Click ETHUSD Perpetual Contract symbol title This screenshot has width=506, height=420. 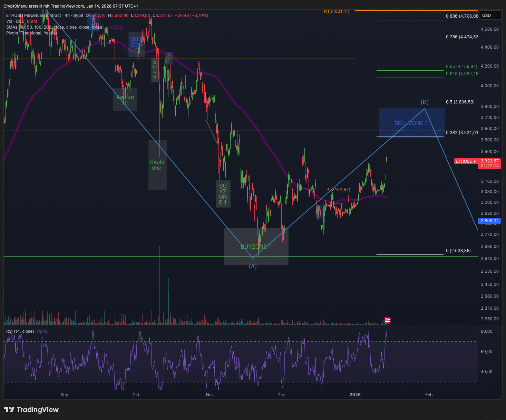33,16
